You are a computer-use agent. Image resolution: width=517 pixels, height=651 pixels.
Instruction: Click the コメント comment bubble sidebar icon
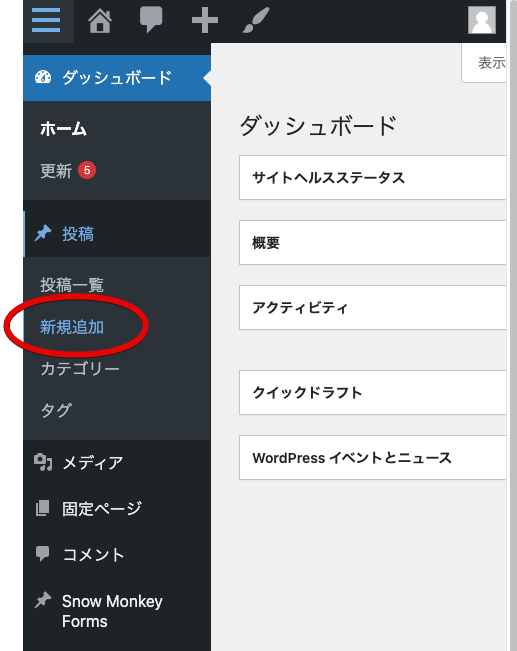42,554
